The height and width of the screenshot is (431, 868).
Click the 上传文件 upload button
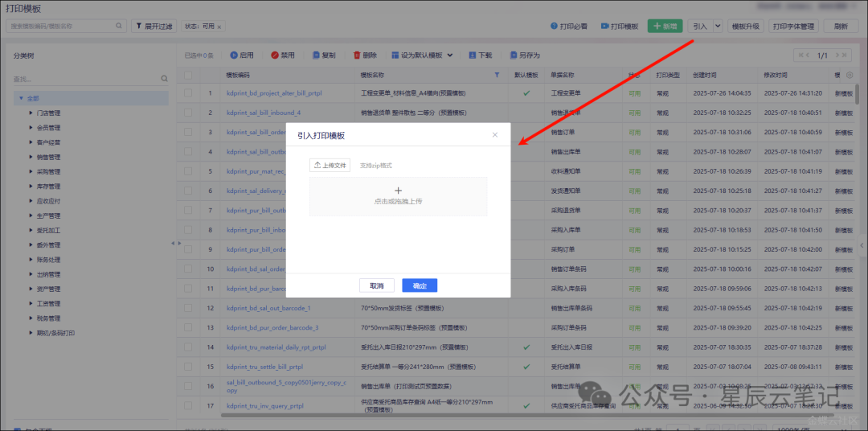[x=330, y=165]
